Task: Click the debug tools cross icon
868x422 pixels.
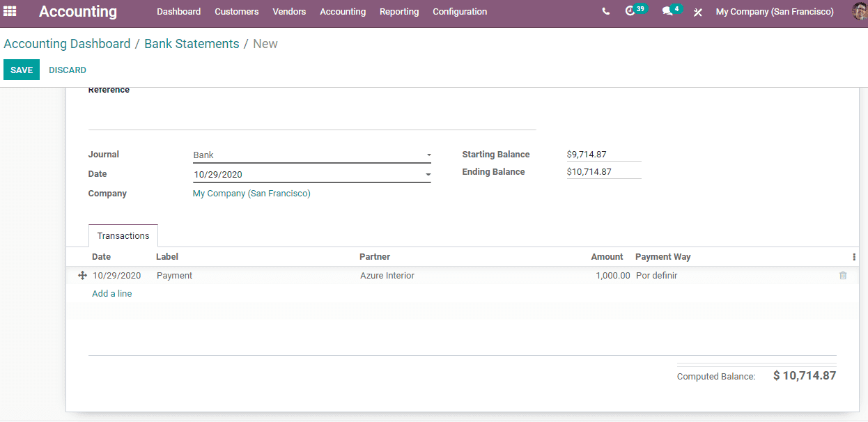Action: (x=697, y=12)
